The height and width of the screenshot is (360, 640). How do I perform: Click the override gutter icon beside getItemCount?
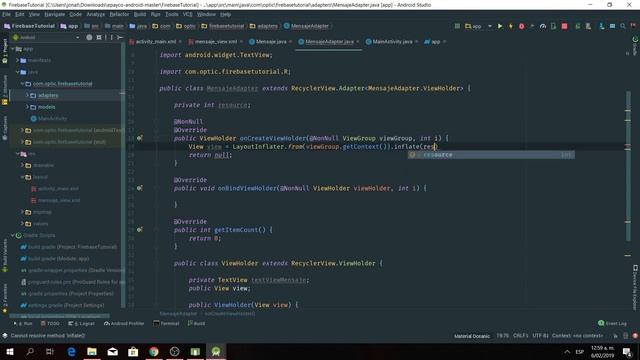tap(140, 230)
